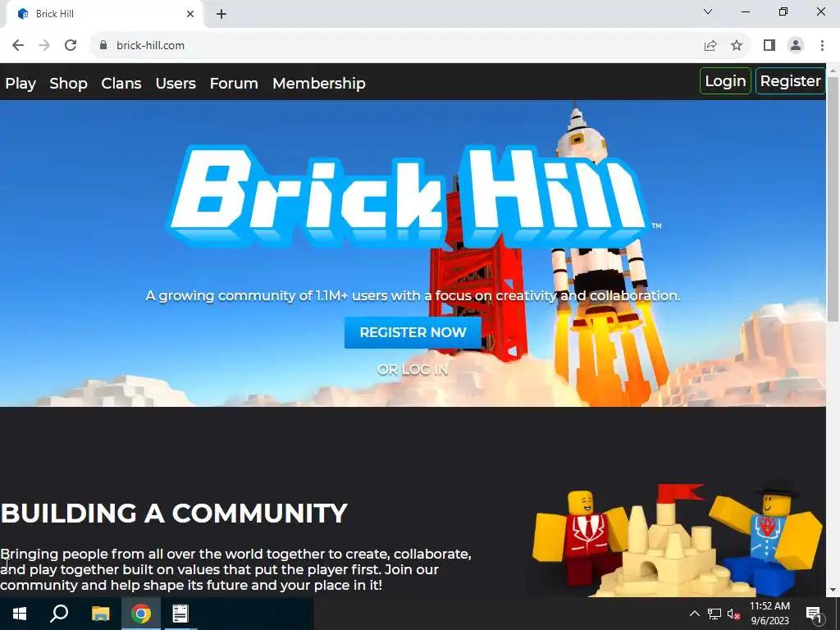The height and width of the screenshot is (630, 840).
Task: Share this page using the share icon
Action: pyautogui.click(x=710, y=46)
